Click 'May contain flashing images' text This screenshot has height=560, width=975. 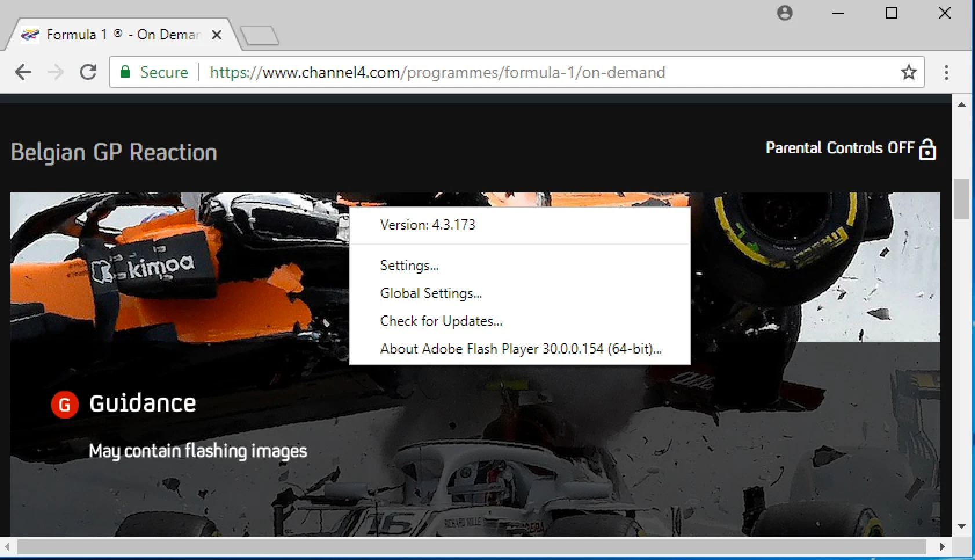point(198,451)
